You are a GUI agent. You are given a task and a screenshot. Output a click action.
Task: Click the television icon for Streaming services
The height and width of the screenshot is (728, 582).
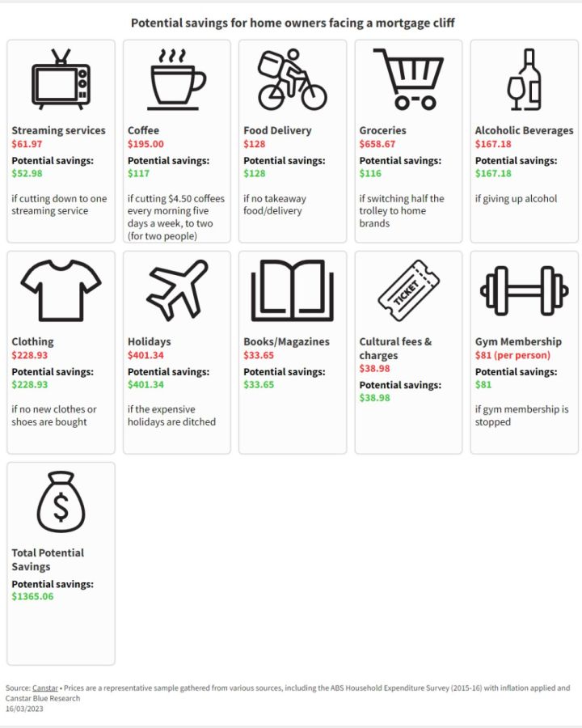(x=61, y=79)
